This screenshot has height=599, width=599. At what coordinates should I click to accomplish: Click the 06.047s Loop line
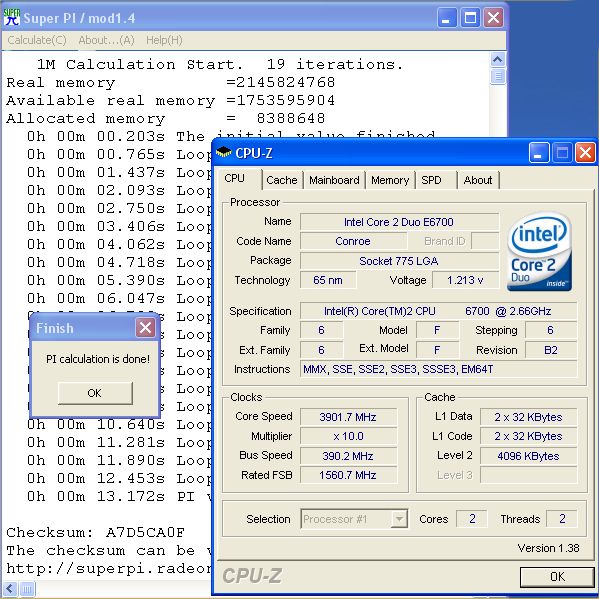coord(120,298)
